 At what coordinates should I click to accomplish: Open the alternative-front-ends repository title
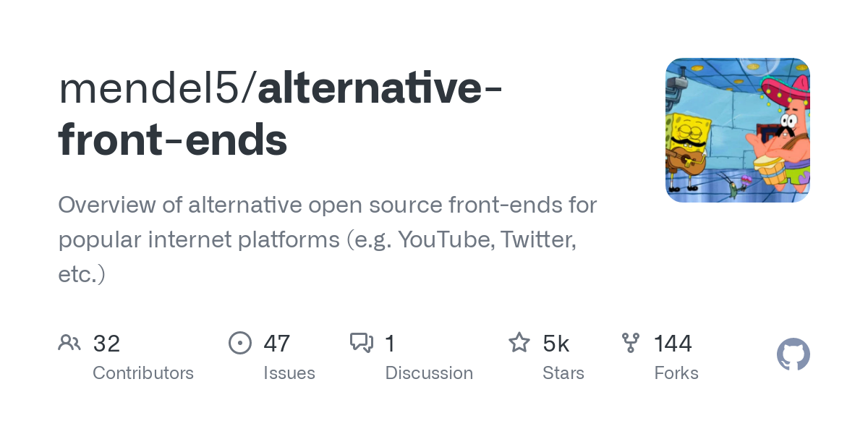tap(282, 114)
